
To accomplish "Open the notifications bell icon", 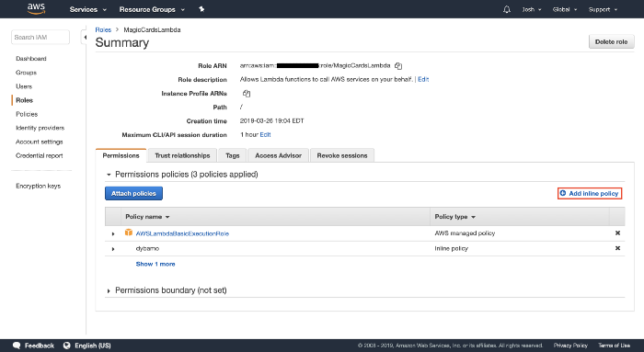I will tap(507, 9).
